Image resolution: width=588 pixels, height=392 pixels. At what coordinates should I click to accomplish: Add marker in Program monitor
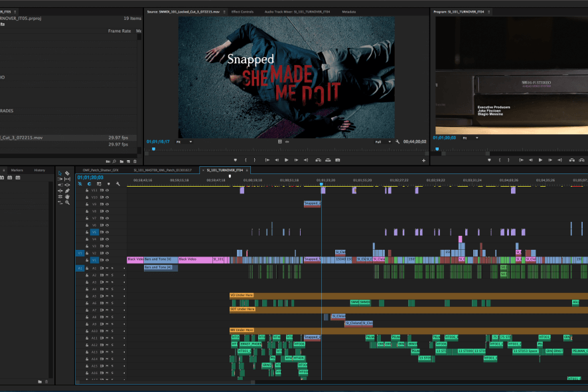[489, 160]
